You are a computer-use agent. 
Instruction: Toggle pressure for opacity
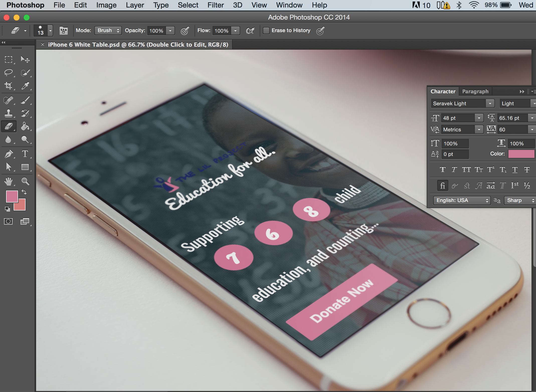[x=185, y=31]
